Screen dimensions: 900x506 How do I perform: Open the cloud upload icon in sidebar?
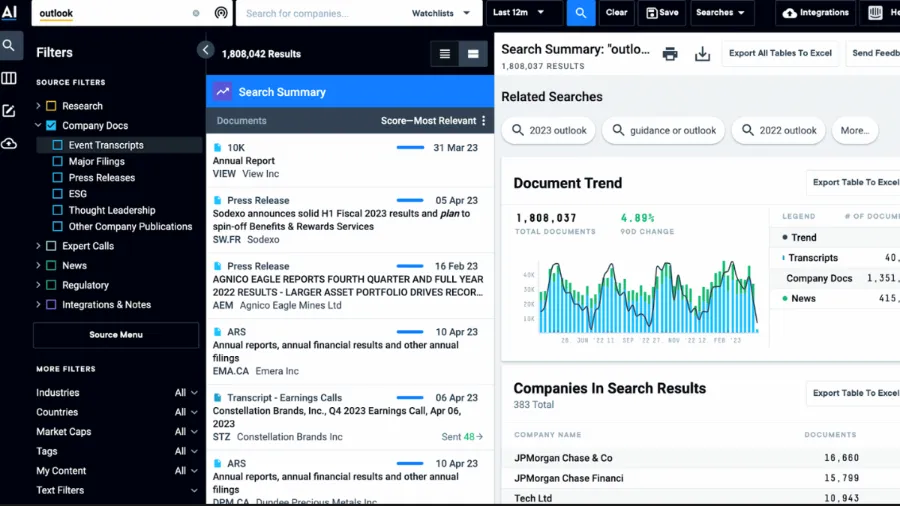(x=9, y=143)
